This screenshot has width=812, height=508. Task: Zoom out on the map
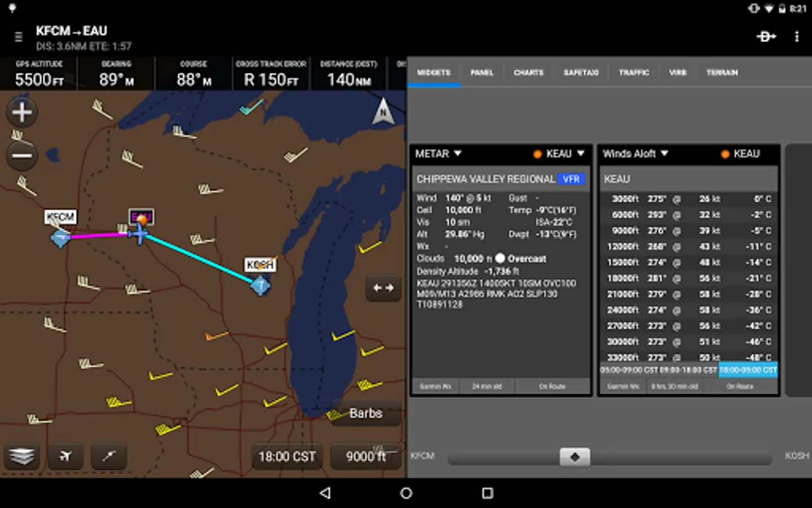point(22,155)
